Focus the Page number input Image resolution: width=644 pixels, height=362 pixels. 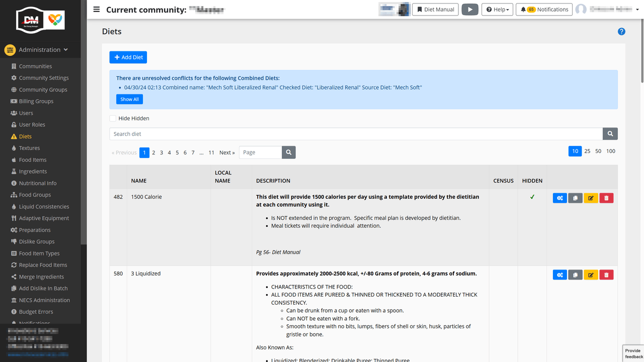click(260, 152)
